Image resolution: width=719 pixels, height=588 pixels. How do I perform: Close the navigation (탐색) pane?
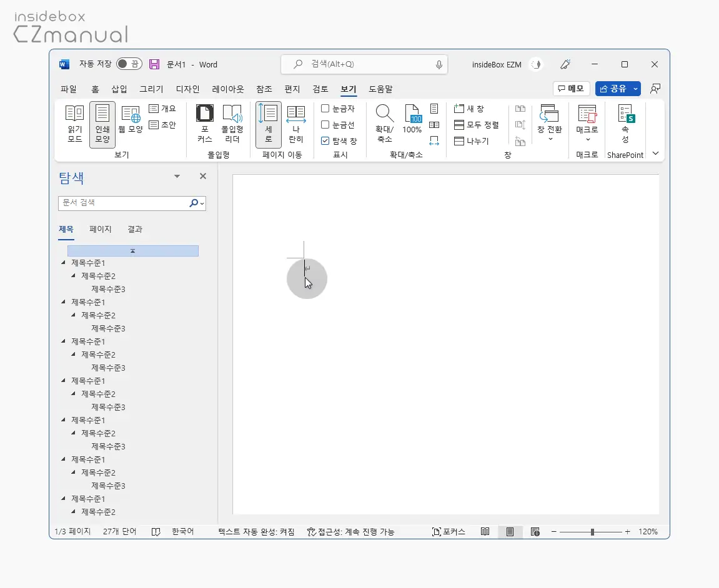203,176
